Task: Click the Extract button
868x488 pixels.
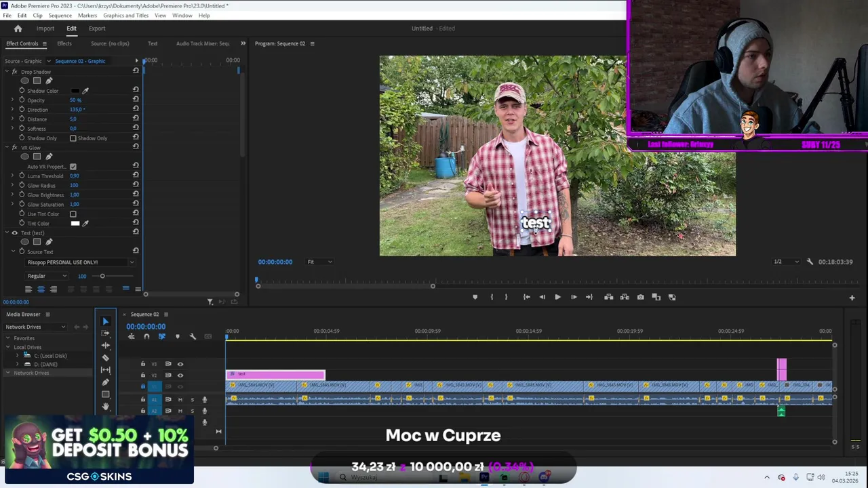Action: pos(624,297)
